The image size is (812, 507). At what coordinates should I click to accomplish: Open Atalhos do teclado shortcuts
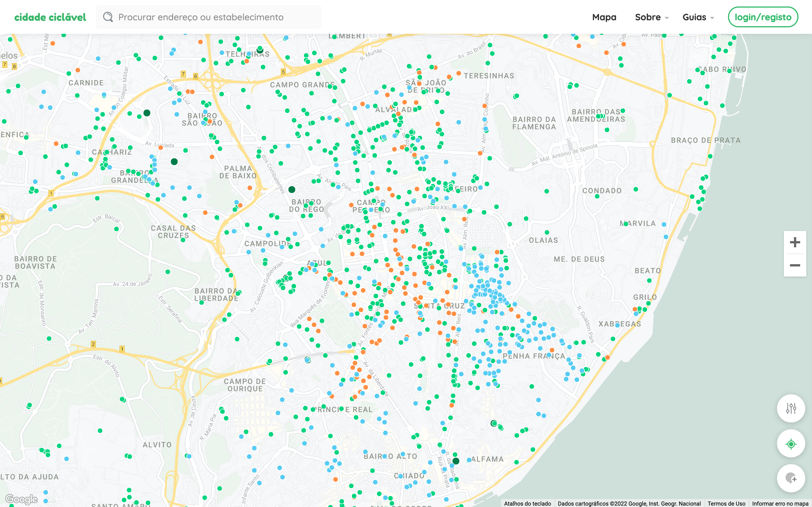pos(527,503)
